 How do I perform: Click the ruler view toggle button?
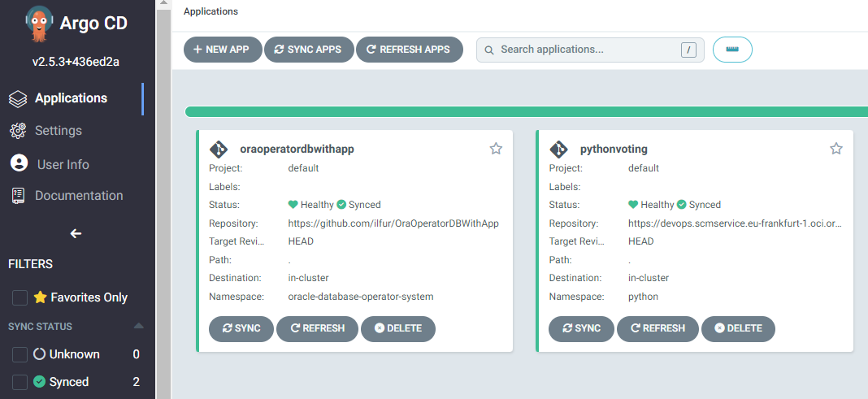732,50
